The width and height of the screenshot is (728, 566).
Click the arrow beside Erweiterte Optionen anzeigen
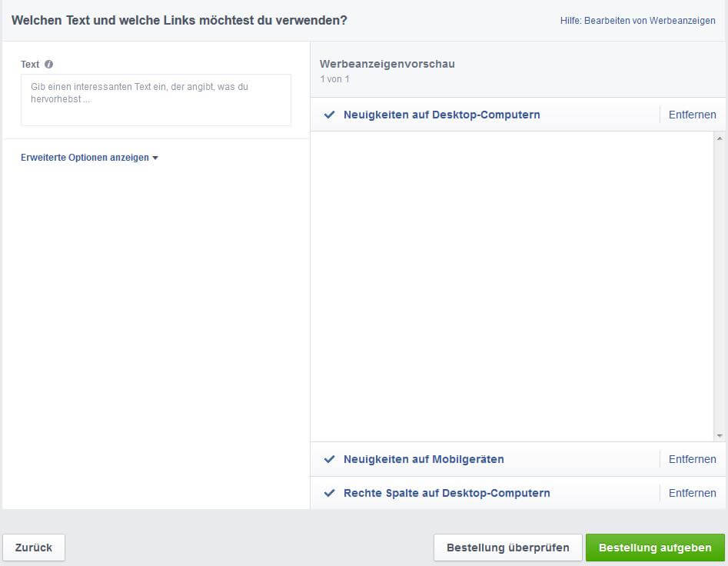[155, 158]
